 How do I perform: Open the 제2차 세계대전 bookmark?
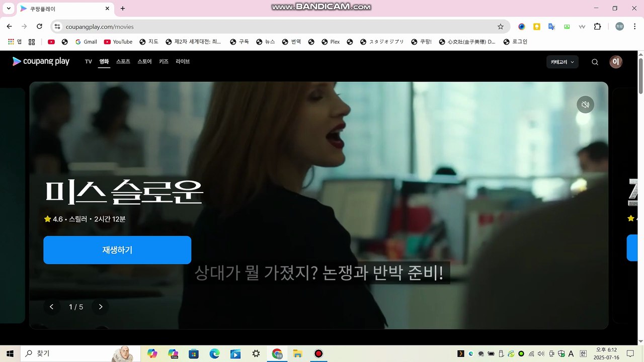click(193, 42)
